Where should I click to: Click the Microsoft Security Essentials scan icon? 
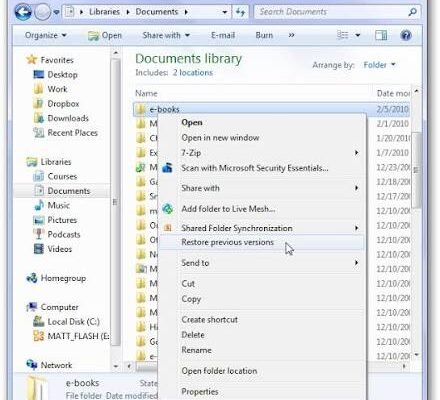click(167, 168)
